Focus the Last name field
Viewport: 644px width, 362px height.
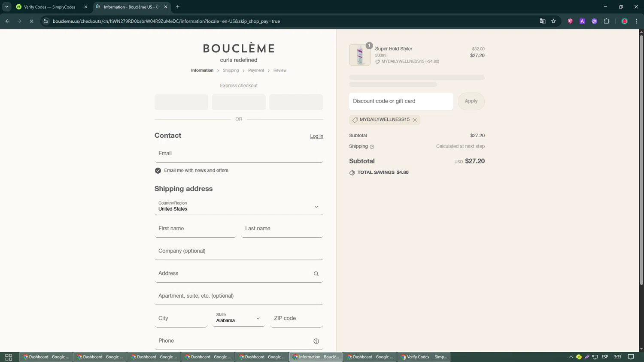282,229
